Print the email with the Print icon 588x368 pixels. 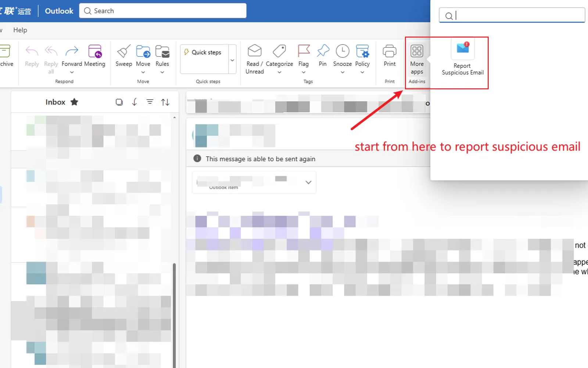pyautogui.click(x=390, y=52)
